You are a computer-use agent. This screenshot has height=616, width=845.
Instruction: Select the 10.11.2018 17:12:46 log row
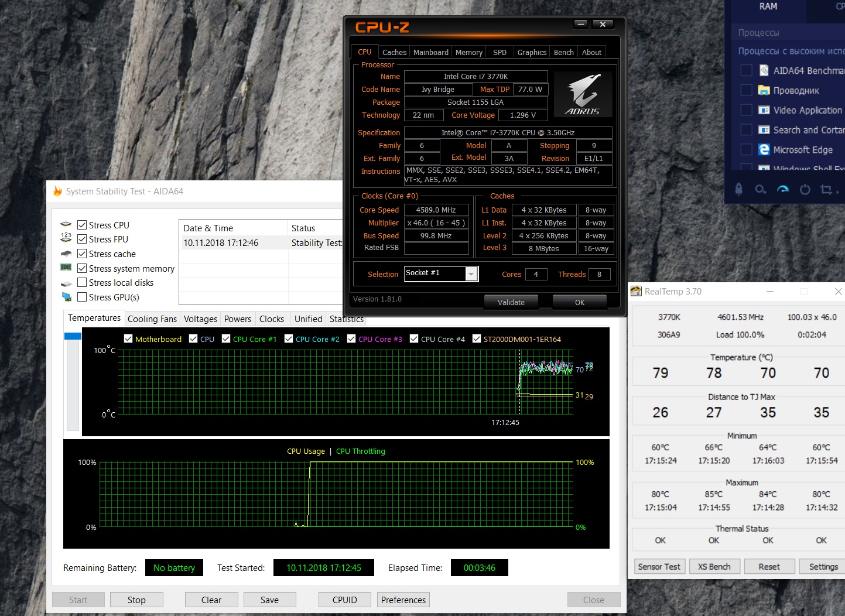tap(261, 243)
